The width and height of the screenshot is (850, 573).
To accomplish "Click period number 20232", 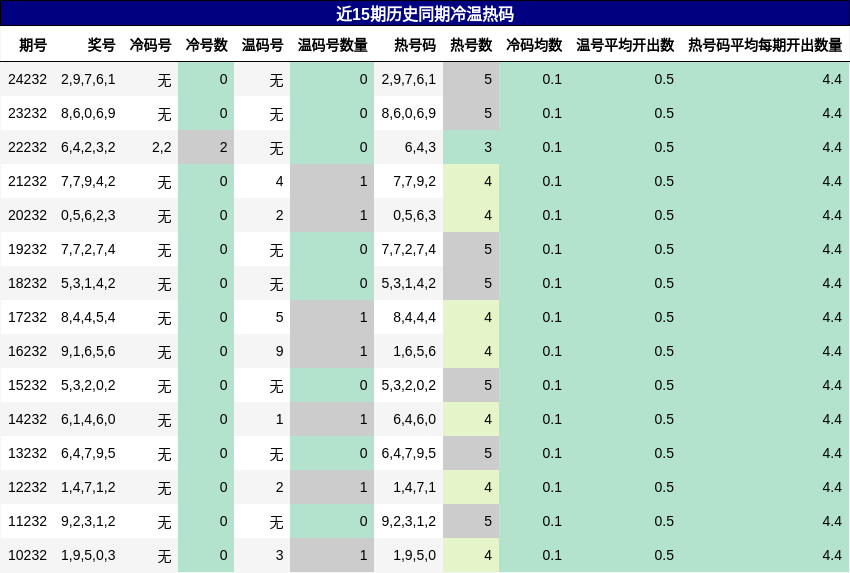I will coord(28,215).
